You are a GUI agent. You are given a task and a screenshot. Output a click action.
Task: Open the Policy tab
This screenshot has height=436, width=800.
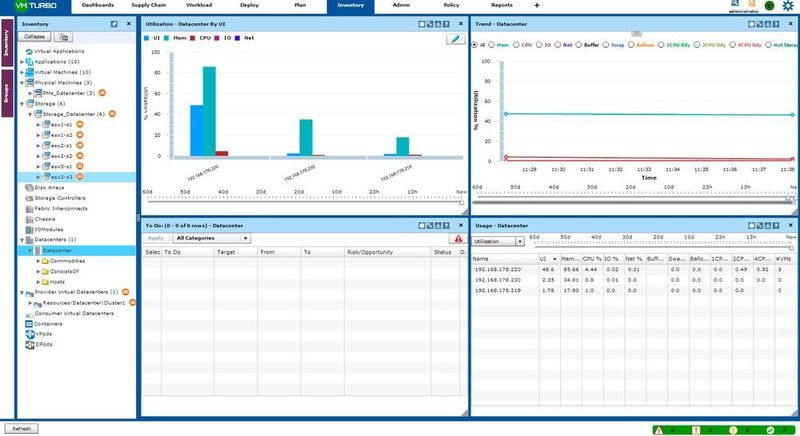tap(452, 6)
